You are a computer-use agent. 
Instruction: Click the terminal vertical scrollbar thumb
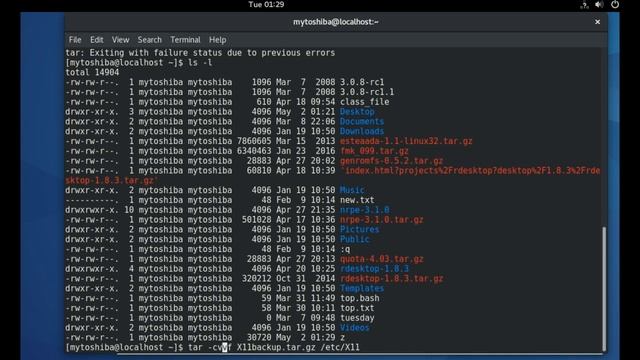(604, 288)
